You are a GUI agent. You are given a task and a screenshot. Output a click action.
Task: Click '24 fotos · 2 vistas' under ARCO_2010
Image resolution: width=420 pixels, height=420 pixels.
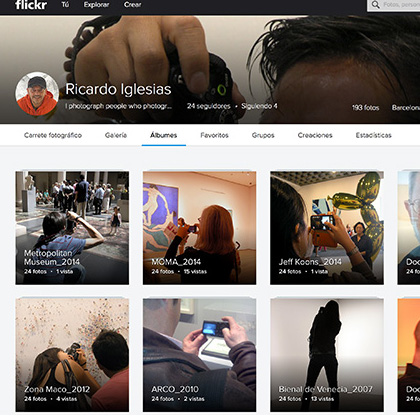178,399
